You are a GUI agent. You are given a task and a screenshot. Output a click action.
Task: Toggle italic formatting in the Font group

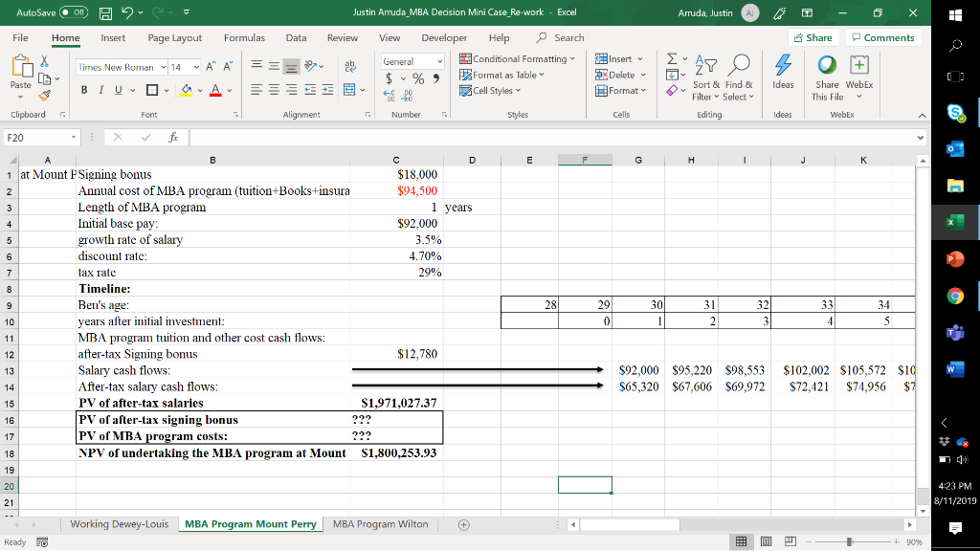pyautogui.click(x=103, y=91)
